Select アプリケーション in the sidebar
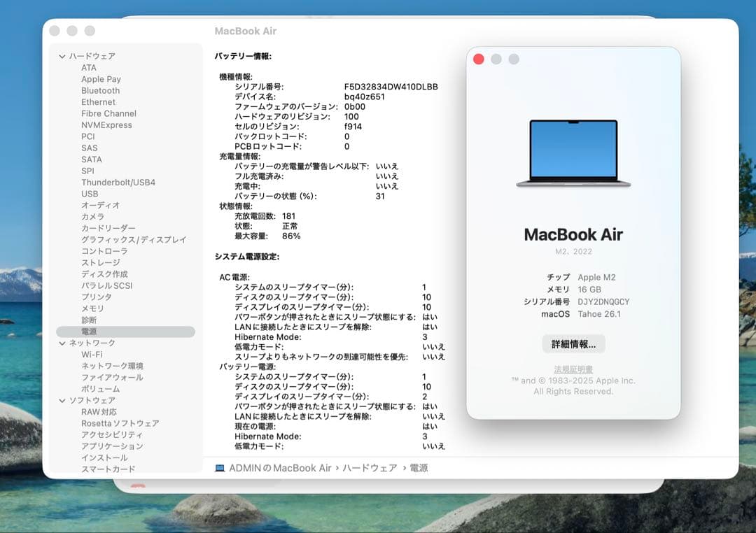Screen dimensions: 756x533 112,446
